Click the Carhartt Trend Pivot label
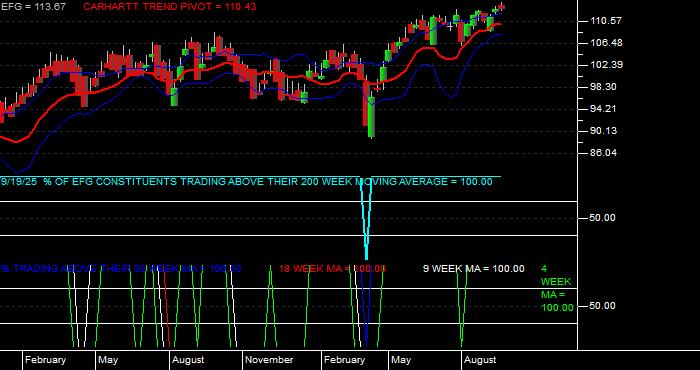The height and width of the screenshot is (370, 700). coord(170,7)
